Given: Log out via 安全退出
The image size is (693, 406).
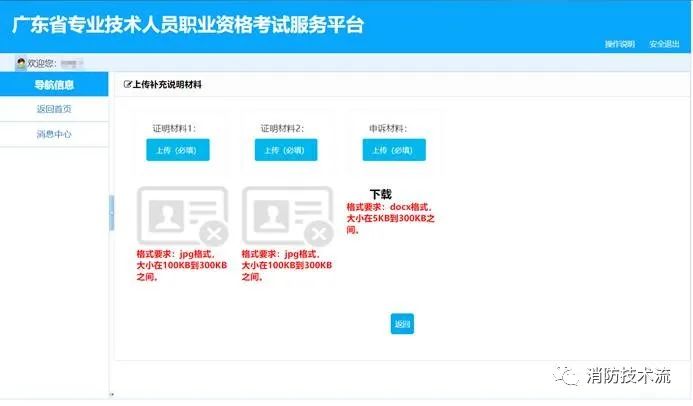Looking at the screenshot, I should point(664,44).
